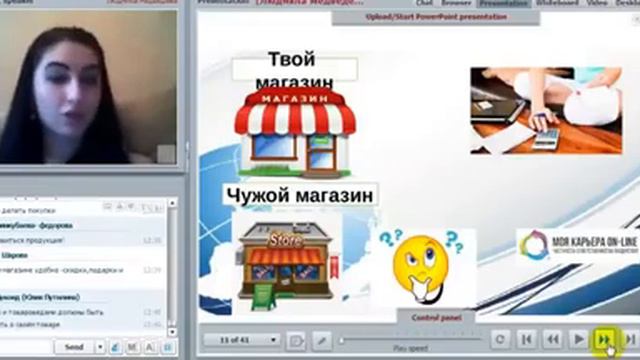Jump to the first slide button
The width and height of the screenshot is (640, 360).
(x=527, y=339)
